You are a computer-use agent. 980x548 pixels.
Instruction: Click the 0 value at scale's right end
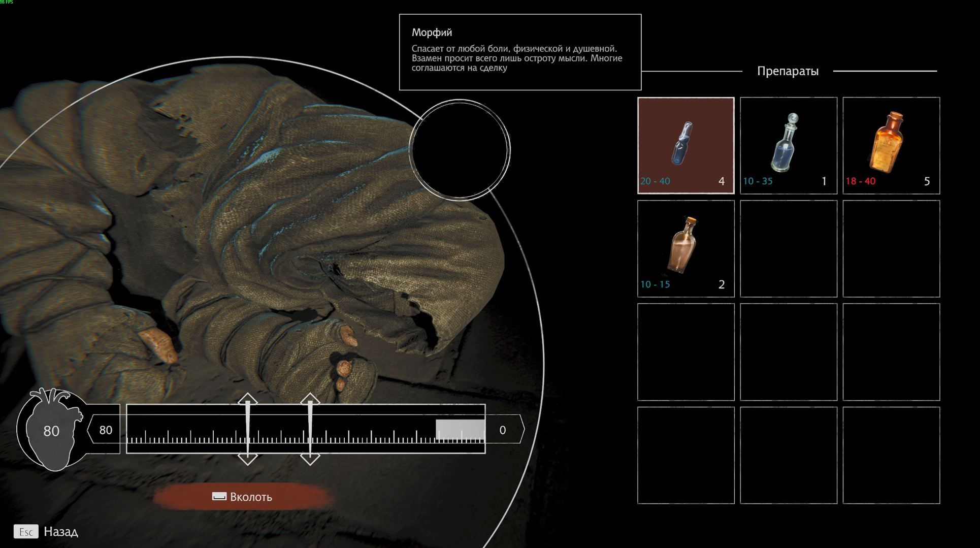[x=503, y=430]
